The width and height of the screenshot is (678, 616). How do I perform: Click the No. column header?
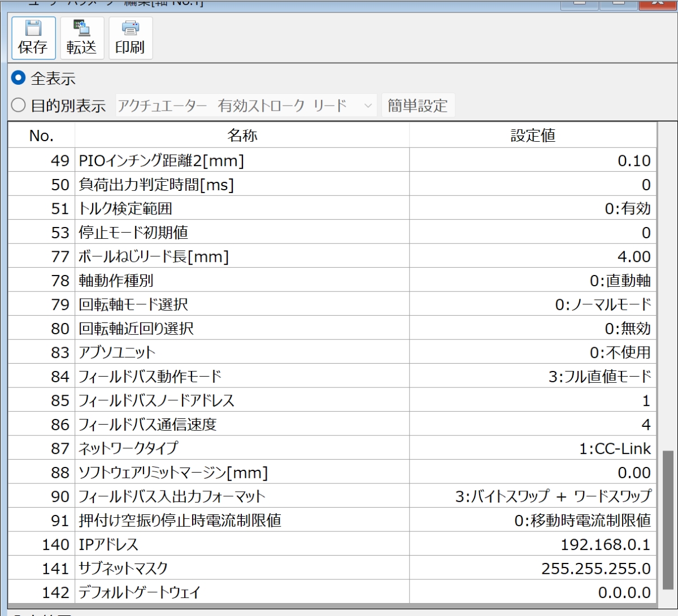pyautogui.click(x=40, y=135)
